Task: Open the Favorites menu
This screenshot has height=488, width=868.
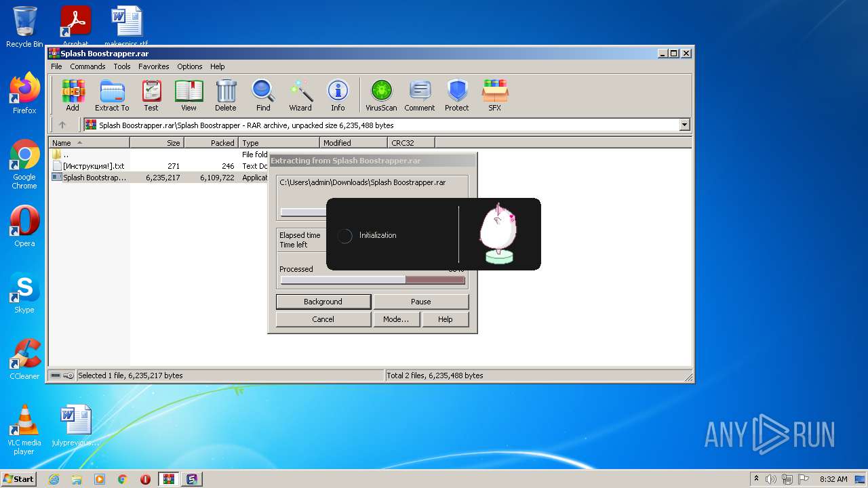Action: tap(154, 66)
